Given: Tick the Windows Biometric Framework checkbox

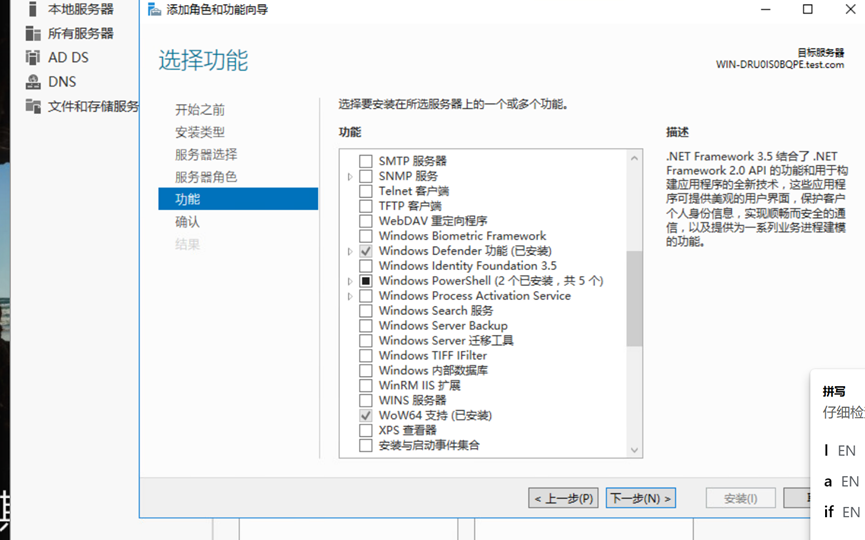Looking at the screenshot, I should [x=365, y=236].
